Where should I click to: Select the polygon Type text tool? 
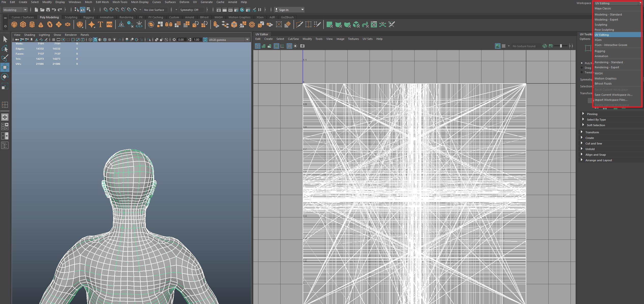[x=100, y=25]
